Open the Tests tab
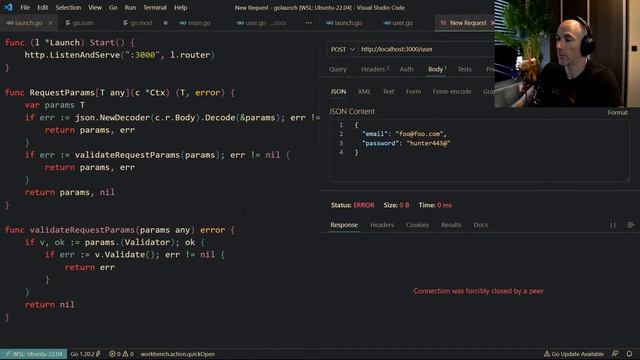This screenshot has width=640, height=360. [464, 69]
